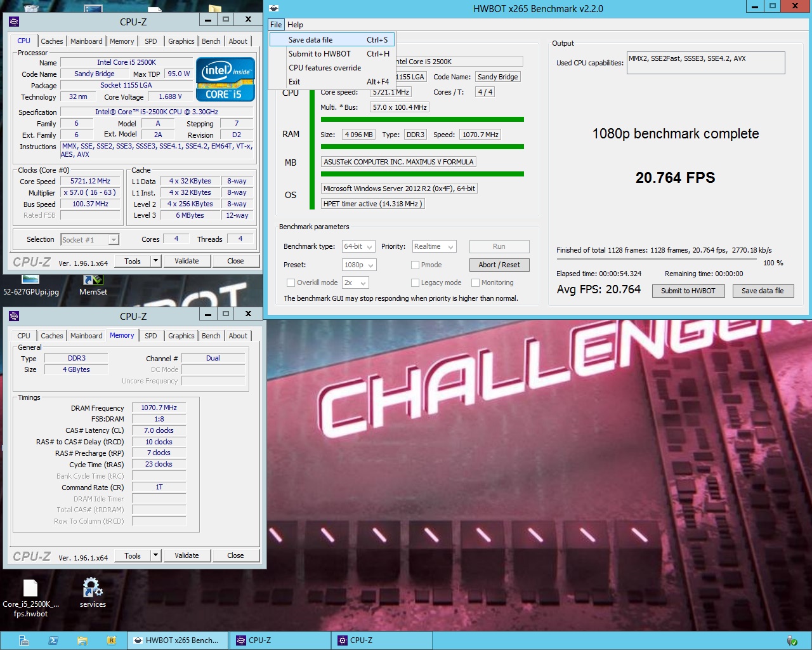Select the MemSet desktop shortcut
Screen dimensions: 812x650
click(93, 284)
